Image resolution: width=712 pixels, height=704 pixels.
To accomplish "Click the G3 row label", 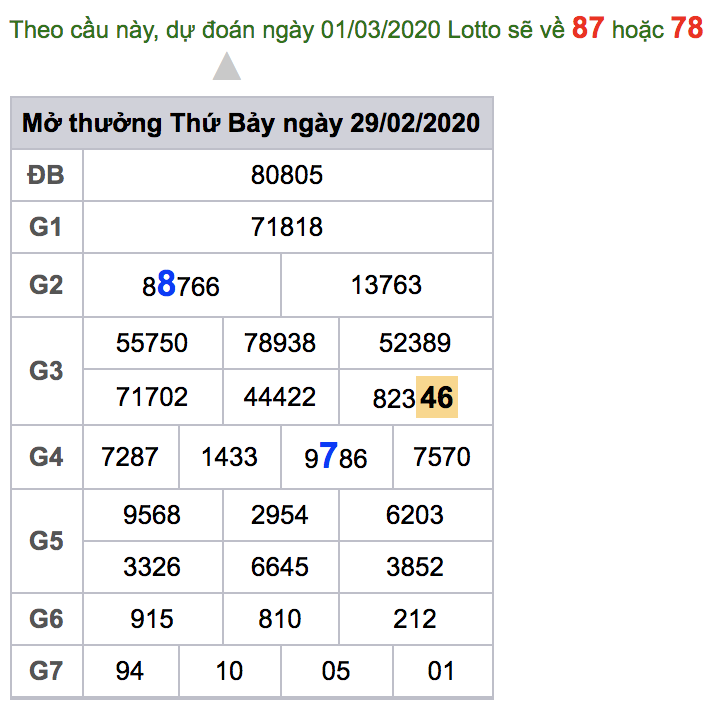I will [46, 371].
